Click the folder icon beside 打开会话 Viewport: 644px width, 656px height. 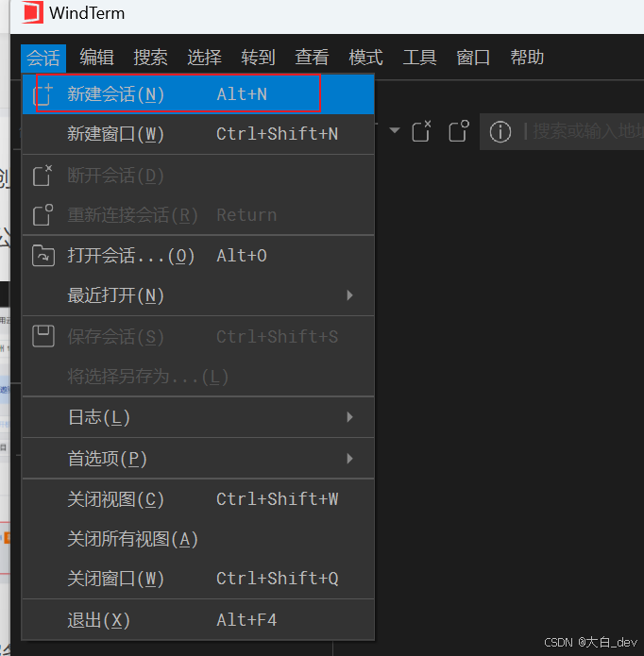[43, 256]
